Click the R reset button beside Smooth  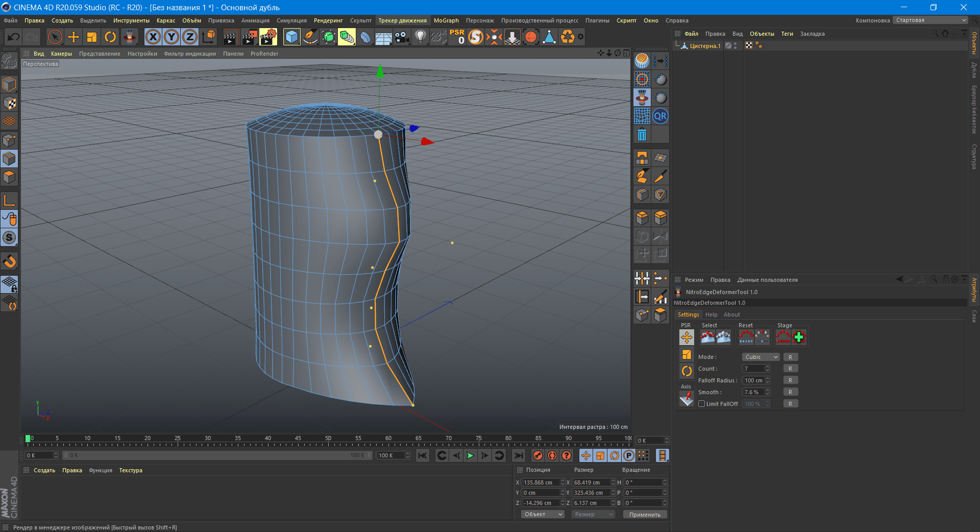[790, 392]
